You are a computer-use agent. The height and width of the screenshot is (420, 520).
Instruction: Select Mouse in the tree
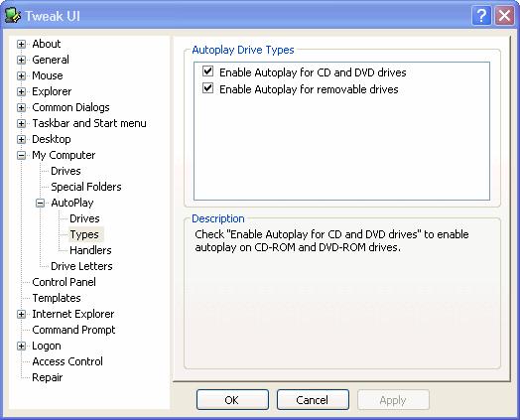tap(48, 75)
